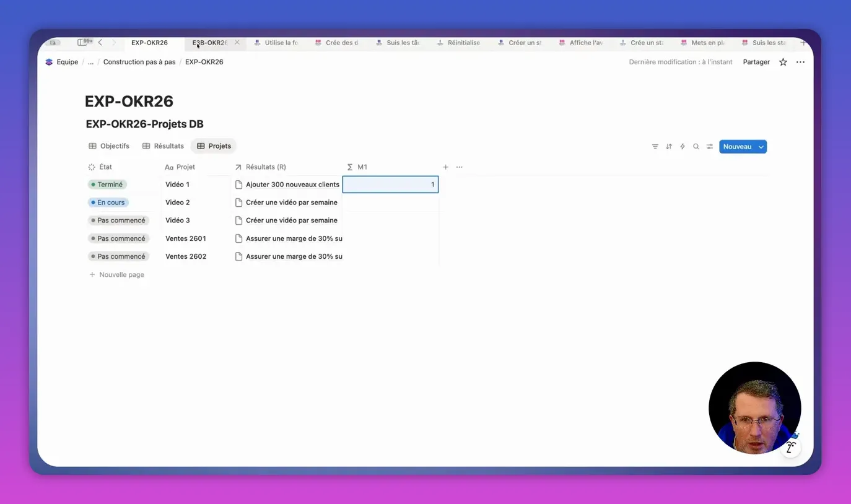Open the filter icon in database toolbar
Image resolution: width=851 pixels, height=504 pixels.
(x=655, y=147)
